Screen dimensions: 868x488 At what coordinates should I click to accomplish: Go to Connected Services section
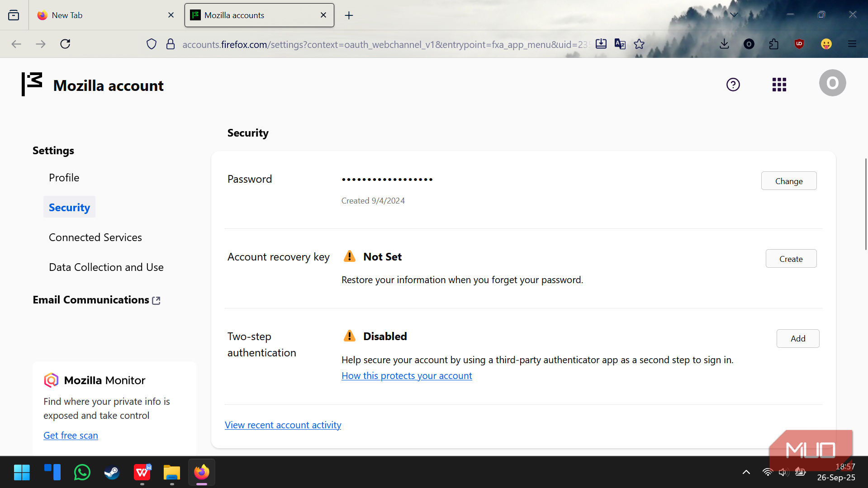(x=95, y=237)
